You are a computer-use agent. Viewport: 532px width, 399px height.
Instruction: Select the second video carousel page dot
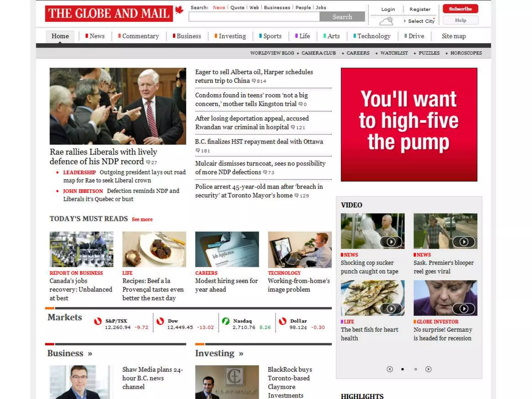click(416, 369)
